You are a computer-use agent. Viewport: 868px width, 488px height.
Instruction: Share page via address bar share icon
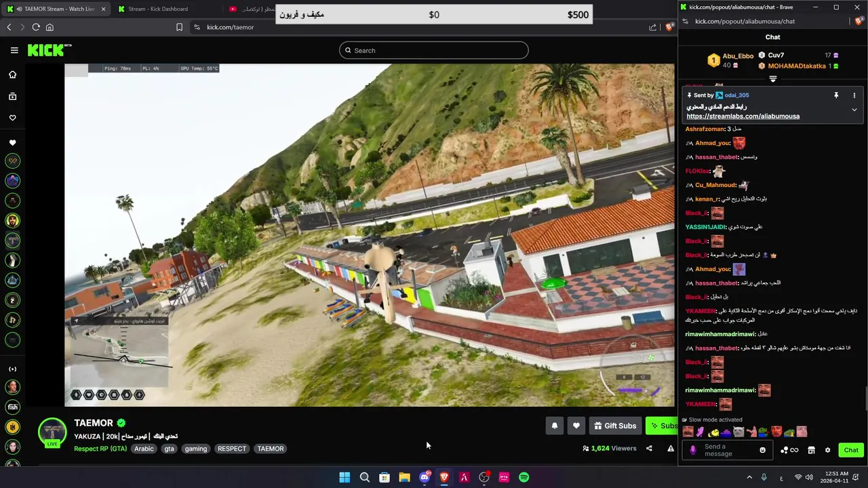(652, 27)
